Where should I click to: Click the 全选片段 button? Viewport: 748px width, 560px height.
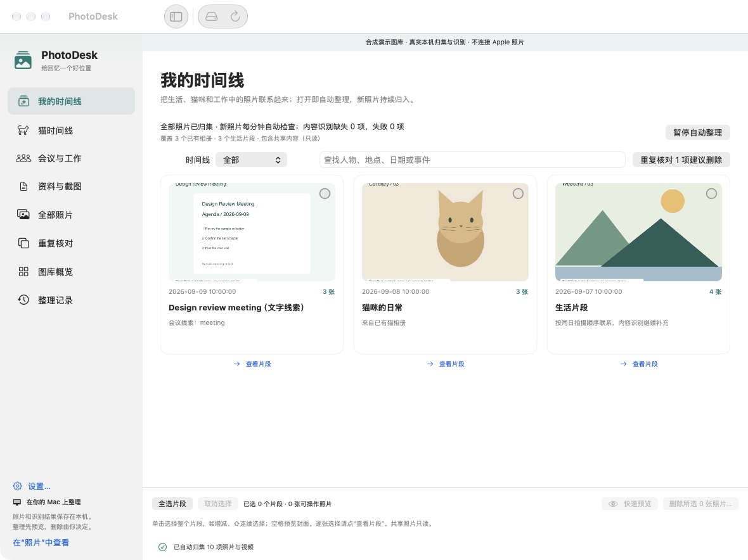172,504
